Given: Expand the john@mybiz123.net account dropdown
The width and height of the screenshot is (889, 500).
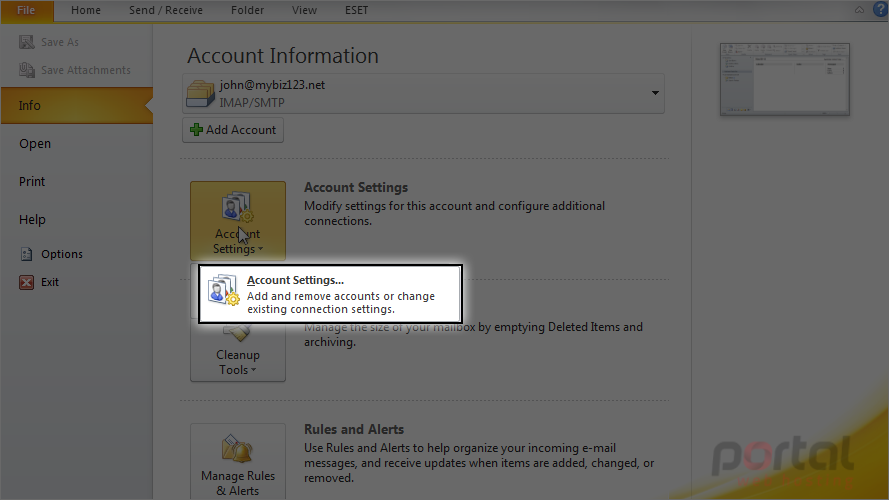Looking at the screenshot, I should (x=655, y=93).
